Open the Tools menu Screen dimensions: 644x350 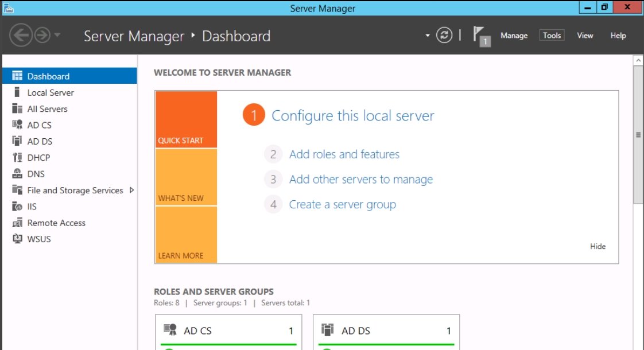pyautogui.click(x=552, y=36)
